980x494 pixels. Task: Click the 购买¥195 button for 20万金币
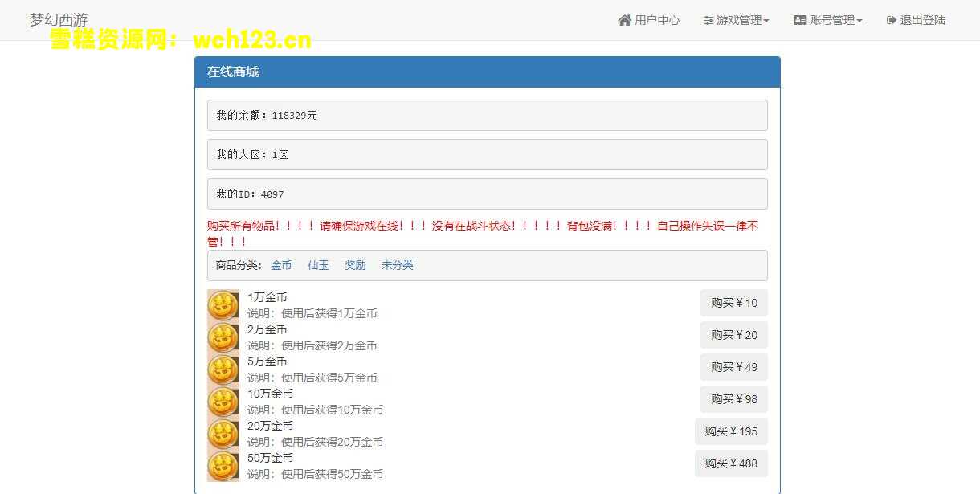pos(731,431)
